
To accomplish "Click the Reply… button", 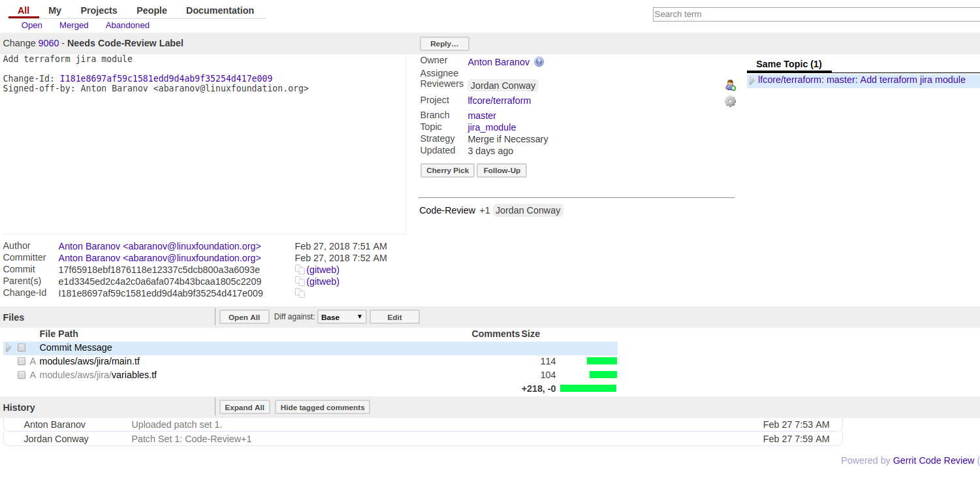I will coord(445,44).
